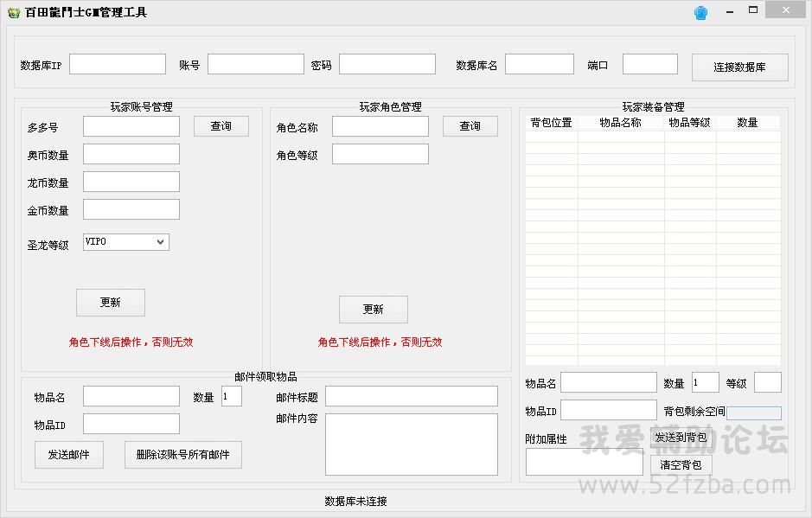The width and height of the screenshot is (812, 518).
Task: Click the 邮件内容 text area
Action: coord(412,444)
